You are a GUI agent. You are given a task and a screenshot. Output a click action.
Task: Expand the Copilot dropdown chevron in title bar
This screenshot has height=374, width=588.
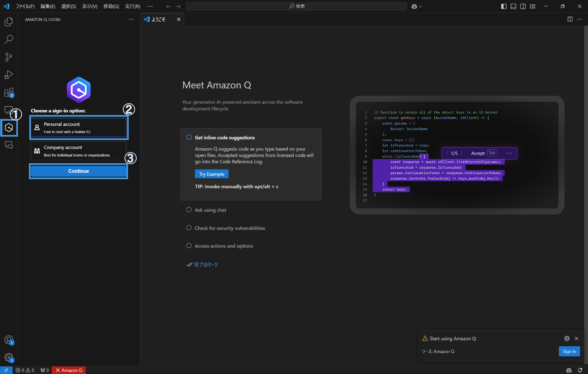coord(421,6)
